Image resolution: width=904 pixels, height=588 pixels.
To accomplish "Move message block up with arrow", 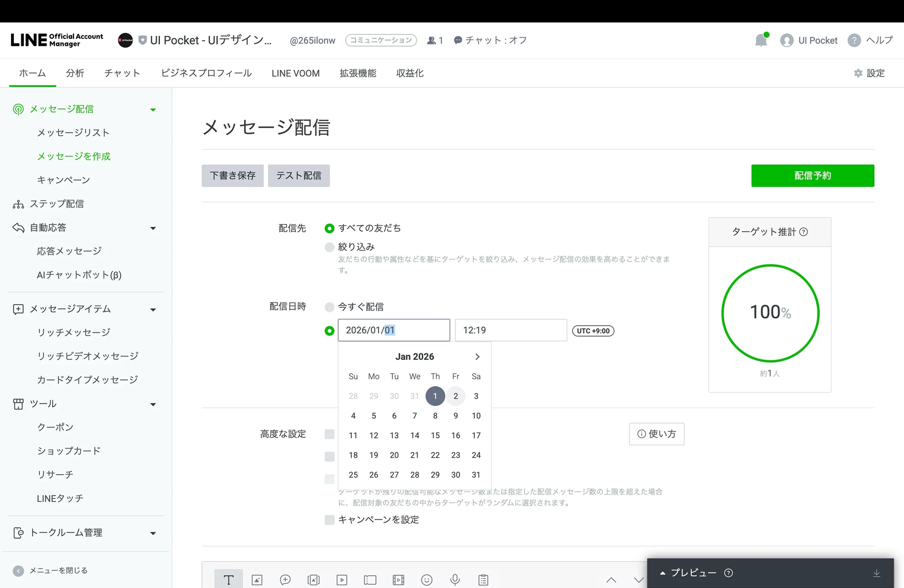I will pos(611,580).
